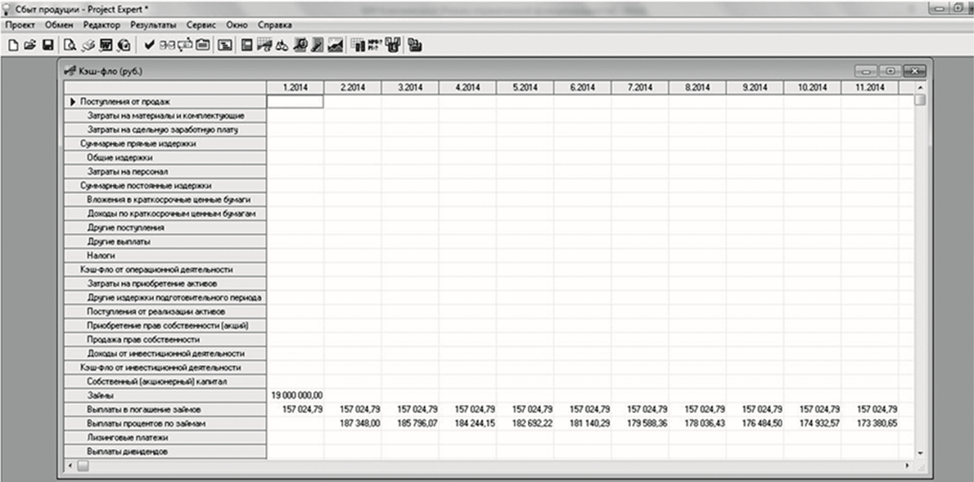Click the Save diskette icon

46,45
